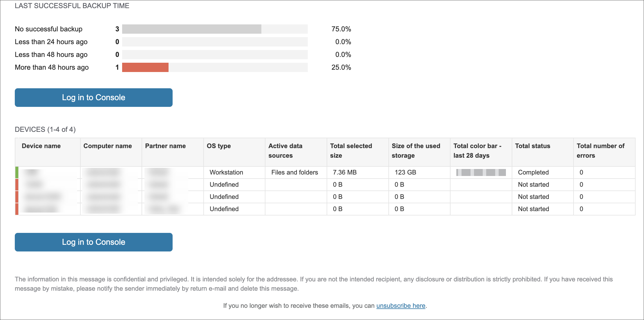Viewport: 644px width, 320px height.
Task: Select the Device name column header
Action: (41, 146)
